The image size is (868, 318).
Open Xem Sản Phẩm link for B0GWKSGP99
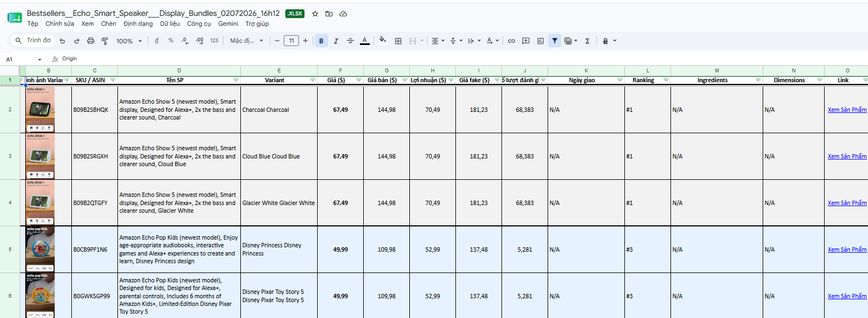coord(847,296)
